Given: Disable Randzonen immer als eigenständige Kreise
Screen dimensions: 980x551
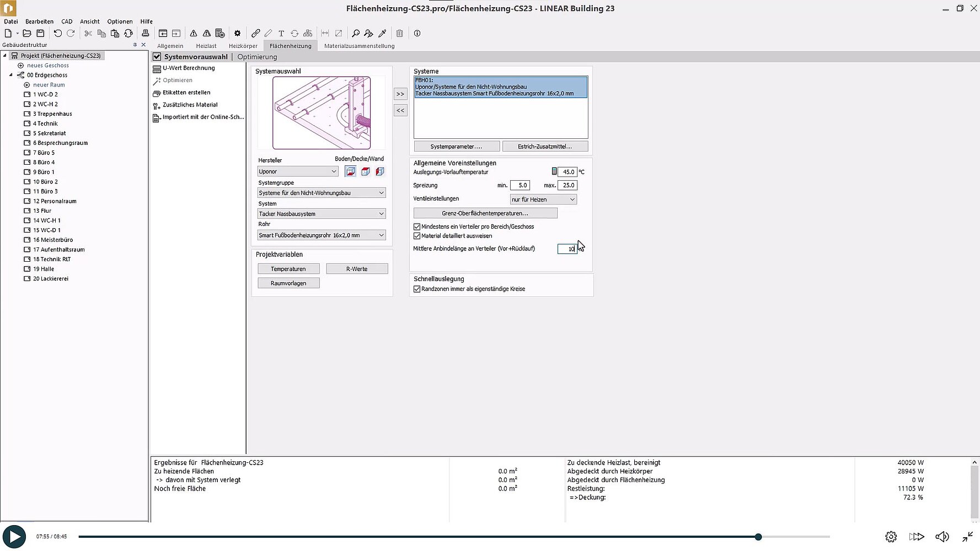Looking at the screenshot, I should pyautogui.click(x=417, y=289).
